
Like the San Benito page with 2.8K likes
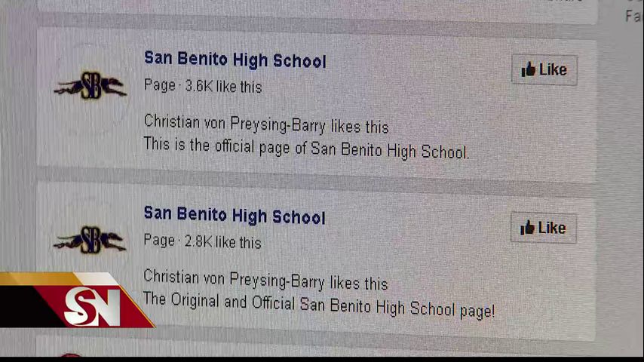(x=544, y=228)
